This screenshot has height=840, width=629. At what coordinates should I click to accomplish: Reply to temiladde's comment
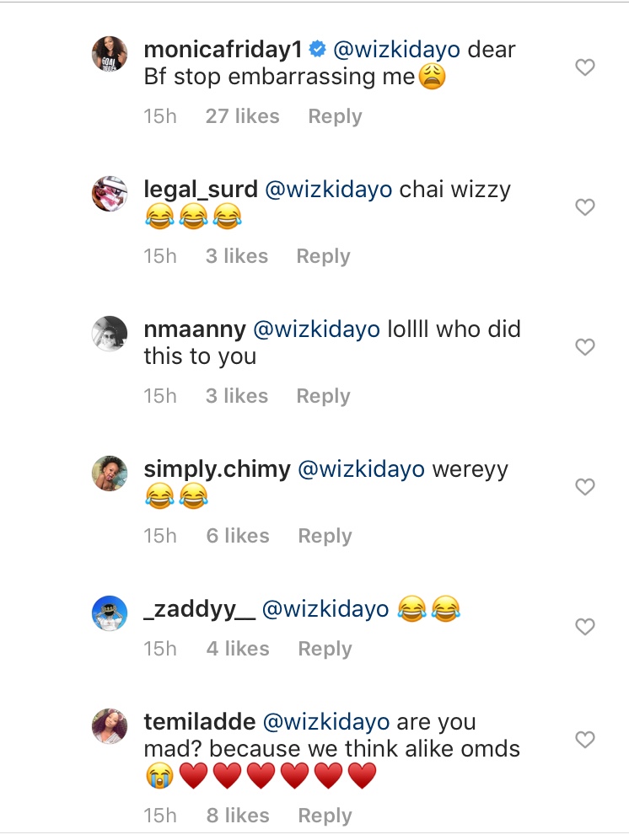tap(325, 816)
